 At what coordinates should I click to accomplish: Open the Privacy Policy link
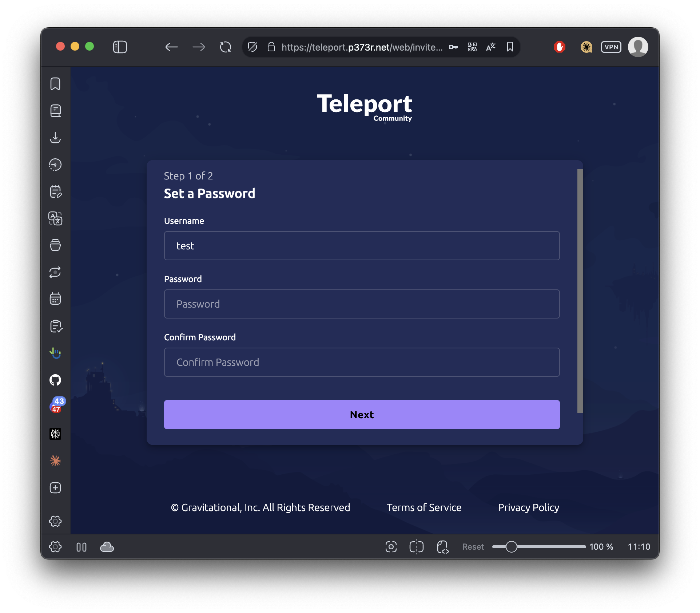point(528,507)
